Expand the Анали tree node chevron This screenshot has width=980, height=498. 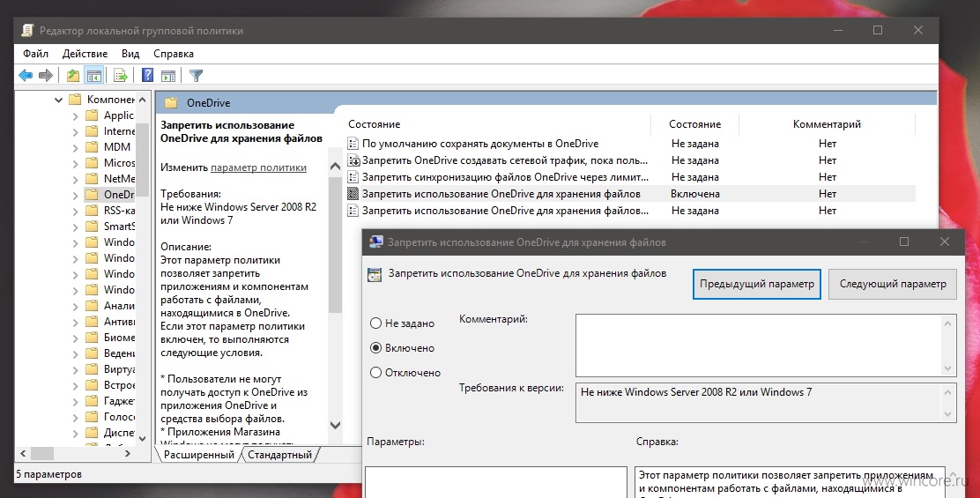coord(75,306)
